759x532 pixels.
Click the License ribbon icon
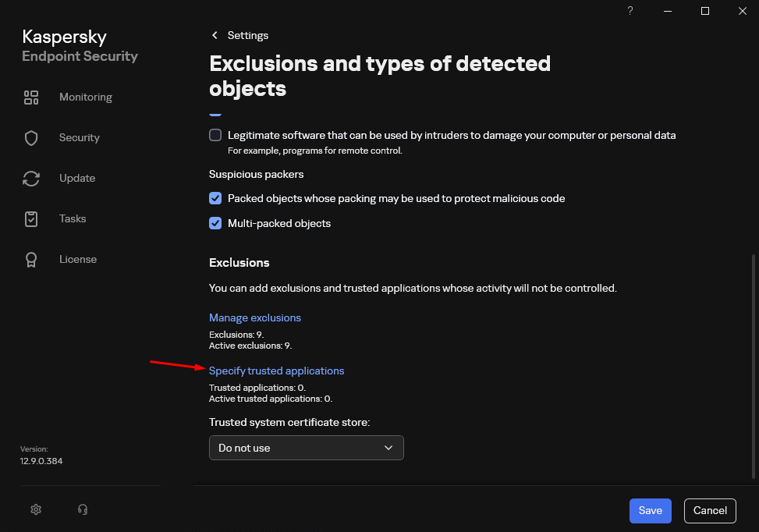[31, 260]
